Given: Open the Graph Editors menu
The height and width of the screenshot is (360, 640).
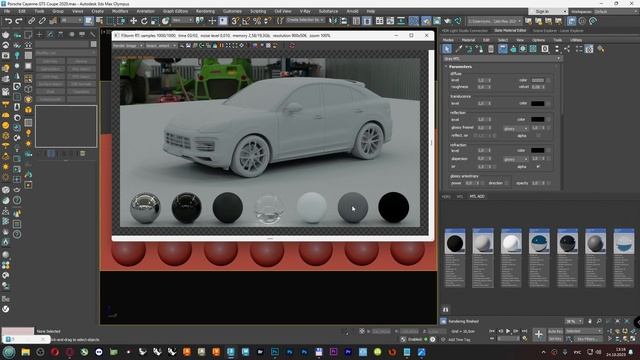Looking at the screenshot, I should point(175,11).
